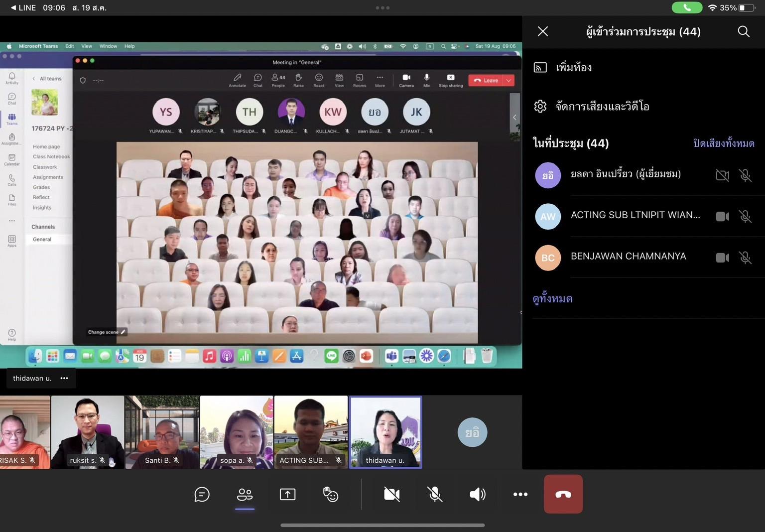
Task: Open Grades in team menu
Action: point(41,187)
